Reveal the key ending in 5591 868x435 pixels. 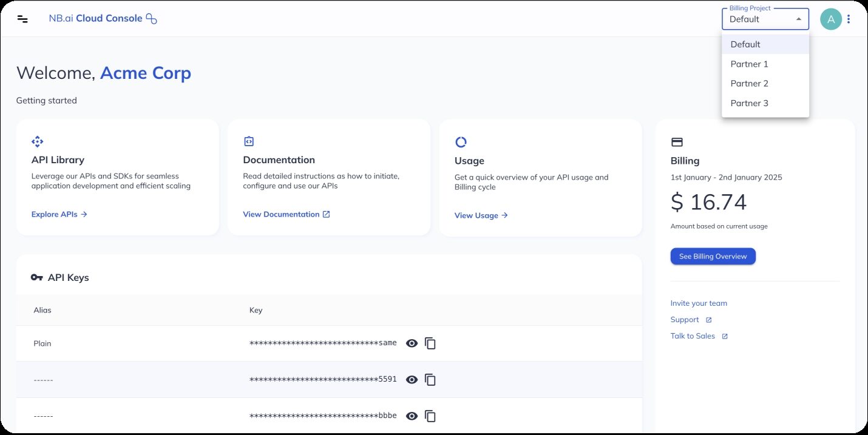[412, 380]
